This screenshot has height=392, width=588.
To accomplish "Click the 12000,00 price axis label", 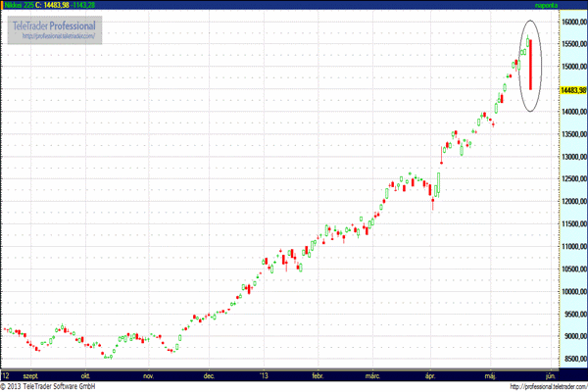I will (572, 201).
